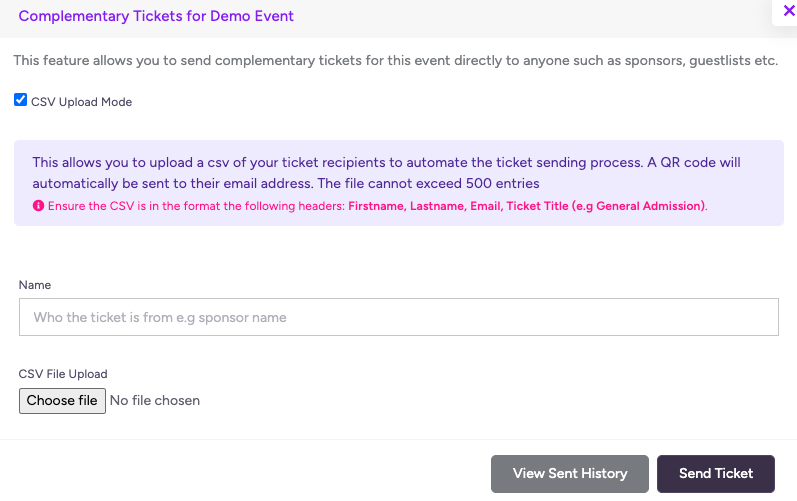Click the bold Firstname, Lastname, Email headers text
This screenshot has width=797, height=501.
tap(424, 206)
